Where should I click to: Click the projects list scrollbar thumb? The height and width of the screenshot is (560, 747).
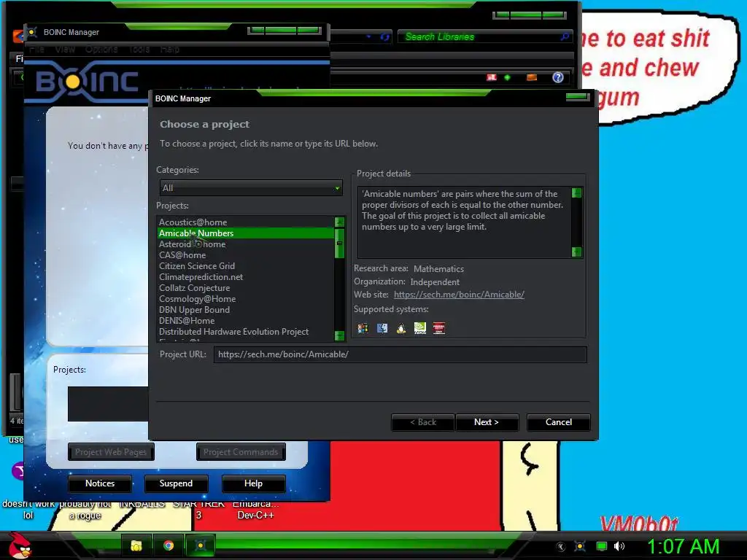340,244
